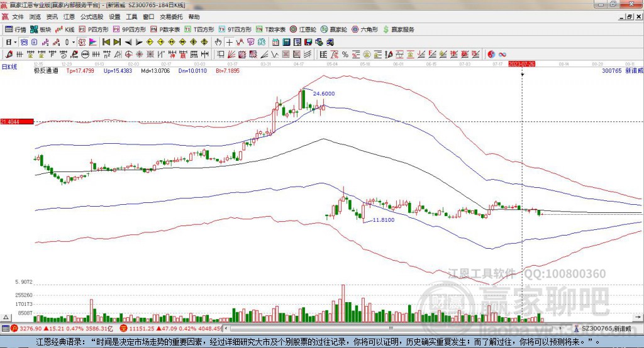Screen dimensions: 644x348
Task: Open the P四方形 square tool
Action: [94, 30]
